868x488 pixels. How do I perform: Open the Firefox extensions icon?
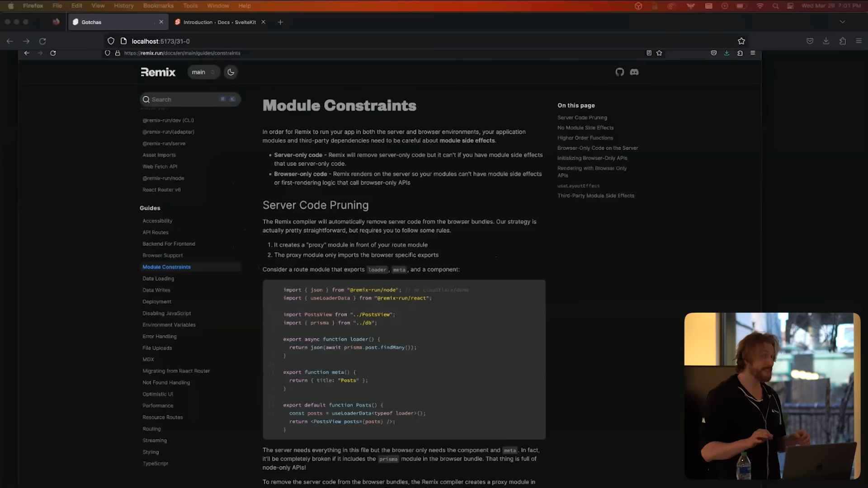pyautogui.click(x=842, y=41)
